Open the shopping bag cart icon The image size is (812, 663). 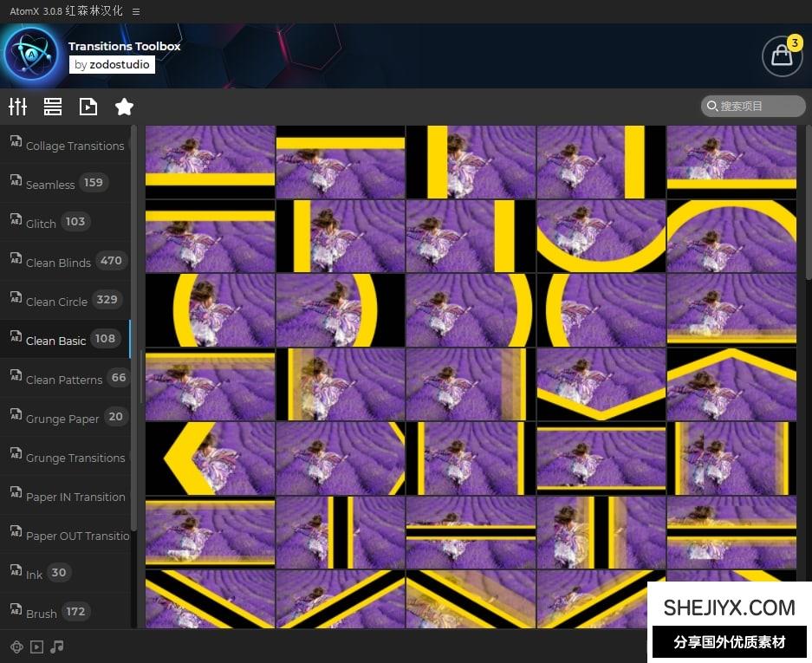[782, 55]
